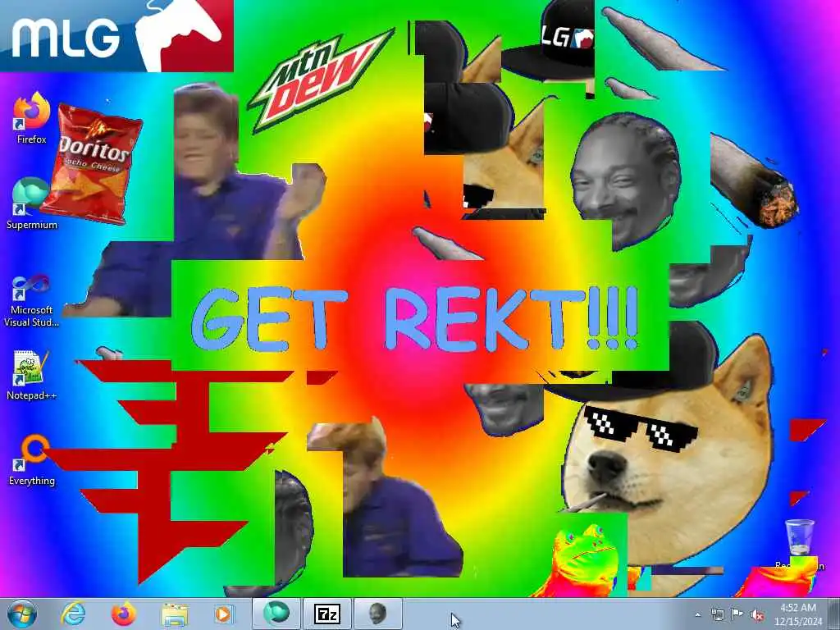This screenshot has width=840, height=630.
Task: Select the Notepad++ desktop icon
Action: [31, 375]
